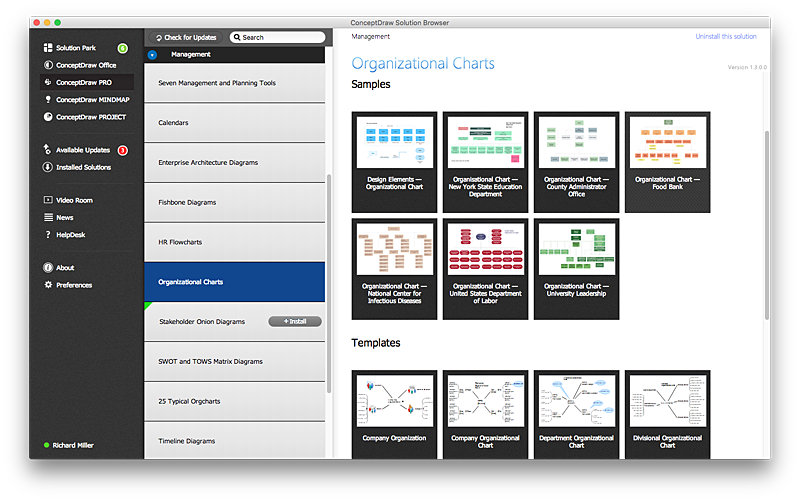Image resolution: width=800 pixels, height=501 pixels.
Task: Open Food Bank organizational chart sample
Action: pyautogui.click(x=667, y=162)
